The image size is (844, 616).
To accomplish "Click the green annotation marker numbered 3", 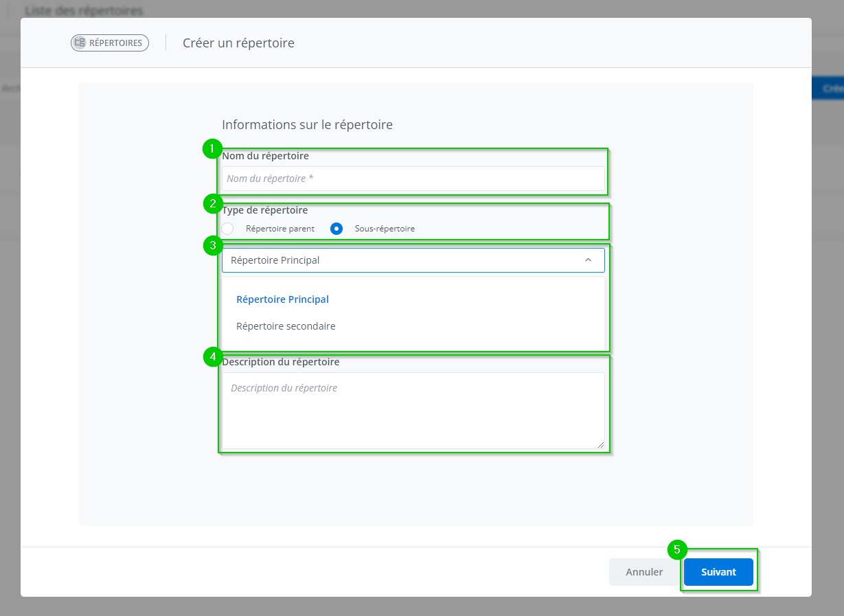I will coord(213,245).
